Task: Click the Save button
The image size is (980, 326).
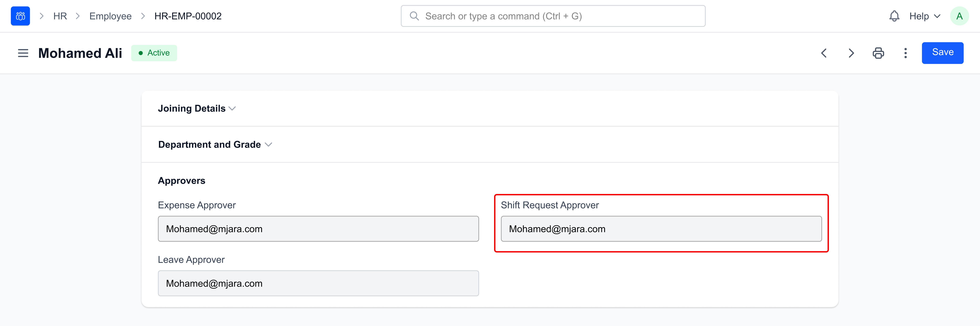Action: point(943,53)
